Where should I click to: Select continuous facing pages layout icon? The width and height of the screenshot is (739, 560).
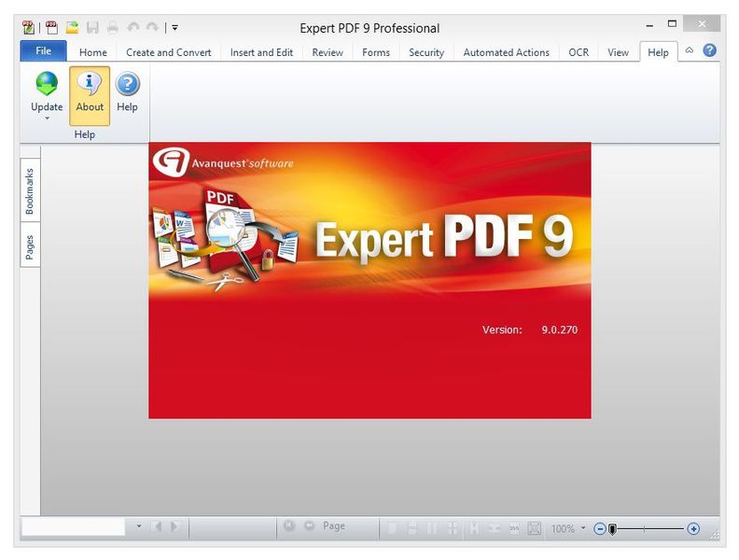pos(453,528)
